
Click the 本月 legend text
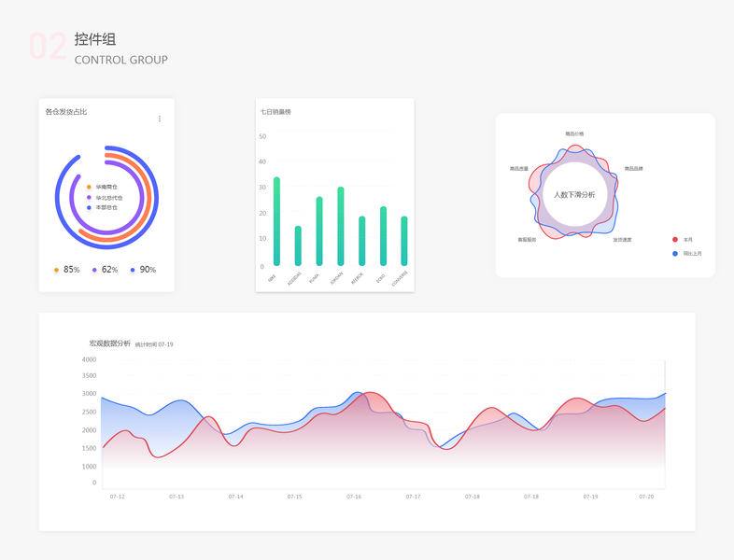[x=687, y=240]
